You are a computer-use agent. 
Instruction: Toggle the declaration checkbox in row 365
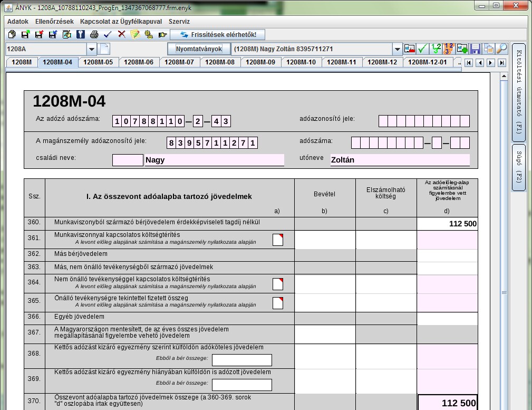[277, 303]
